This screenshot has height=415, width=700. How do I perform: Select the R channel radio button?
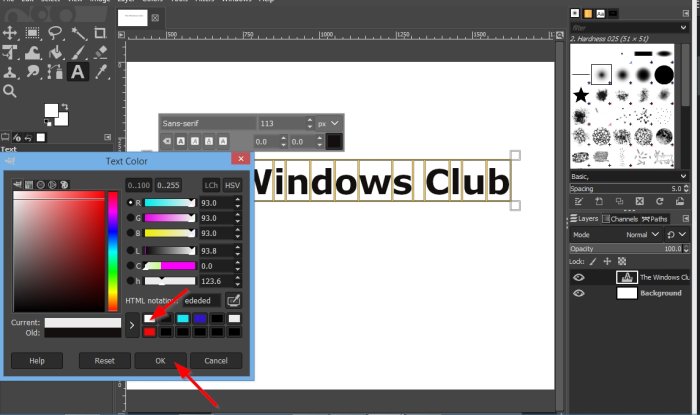coord(130,203)
